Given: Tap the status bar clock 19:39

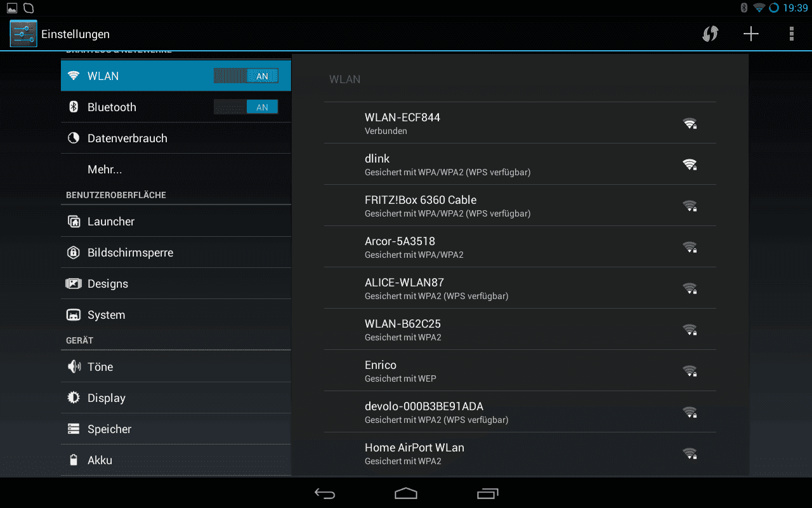Looking at the screenshot, I should click(796, 8).
